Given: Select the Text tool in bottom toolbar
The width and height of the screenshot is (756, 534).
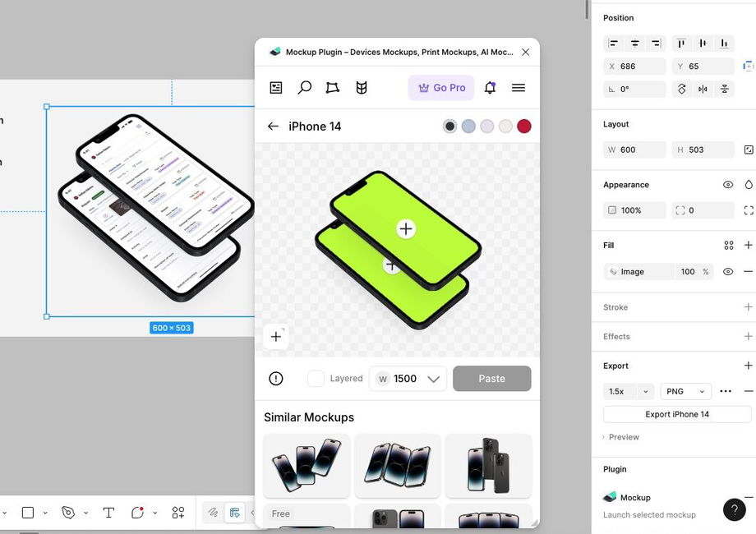Looking at the screenshot, I should click(x=108, y=513).
